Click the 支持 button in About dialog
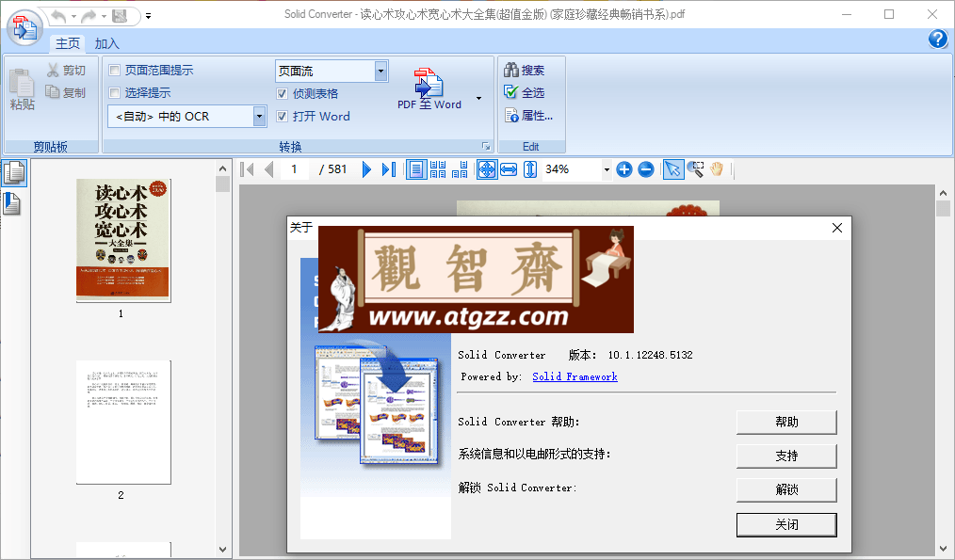The width and height of the screenshot is (955, 560). pyautogui.click(x=786, y=456)
